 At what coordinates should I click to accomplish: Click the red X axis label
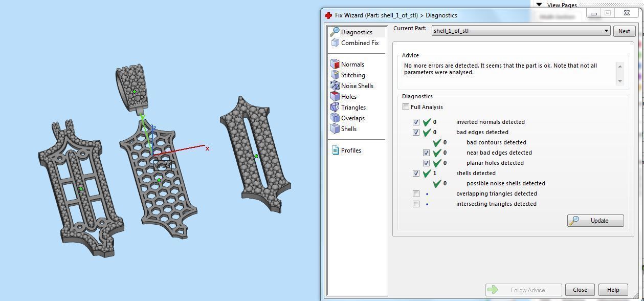tap(207, 148)
